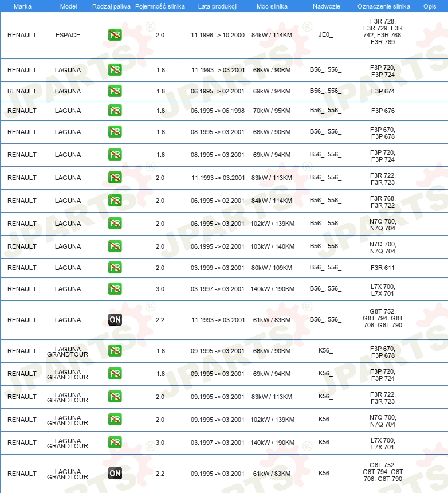
Task: Click the petrol icon for Laguna Grandtour 102kW / 139KM
Action: (115, 420)
